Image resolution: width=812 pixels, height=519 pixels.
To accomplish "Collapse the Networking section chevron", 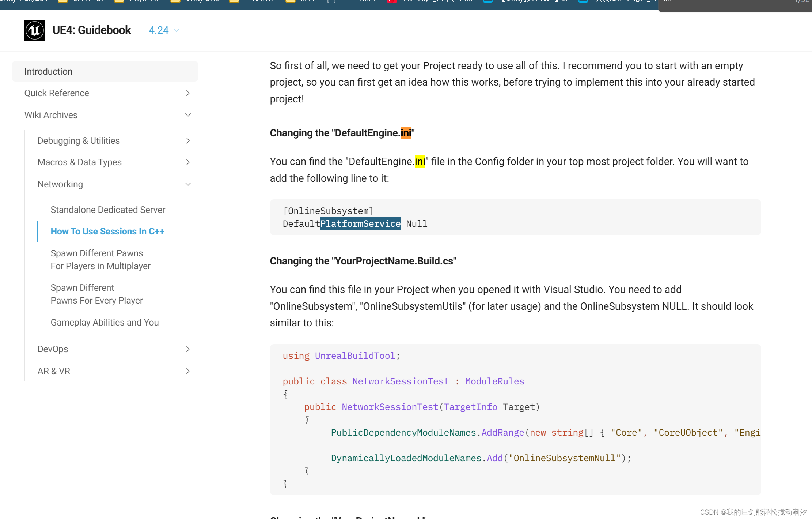I will [x=188, y=184].
